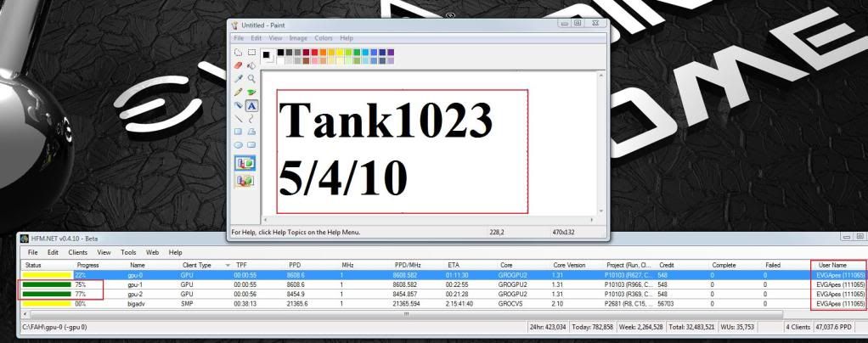Screen dimensions: 868x343
Task: Select the Text tool in Paint
Action: point(251,105)
